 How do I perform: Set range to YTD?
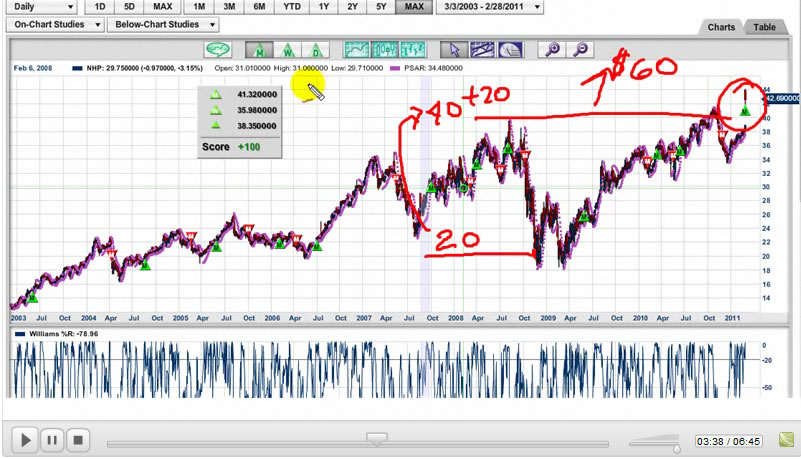point(292,7)
